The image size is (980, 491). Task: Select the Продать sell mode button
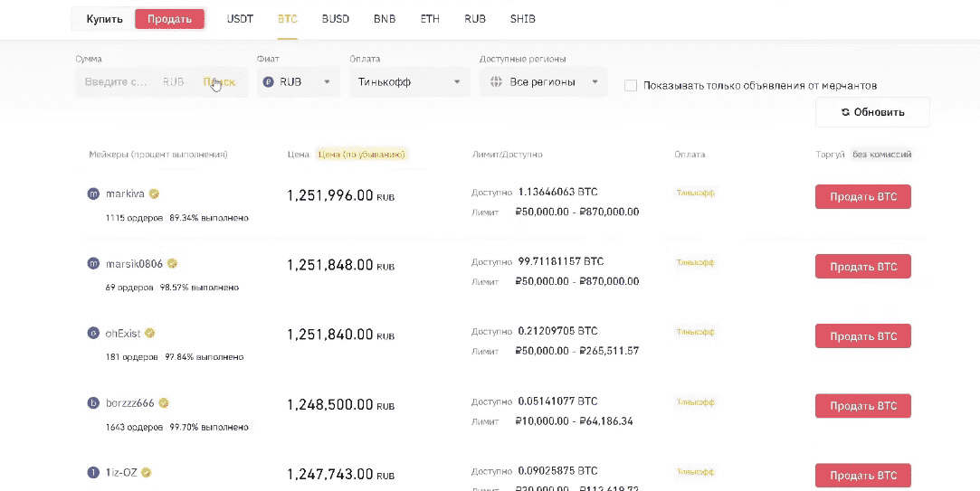pyautogui.click(x=169, y=19)
